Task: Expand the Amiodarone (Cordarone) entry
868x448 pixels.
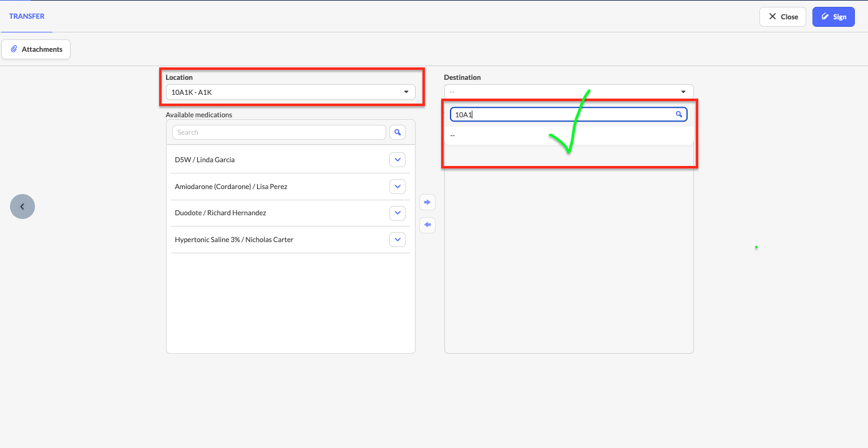Action: coord(397,187)
